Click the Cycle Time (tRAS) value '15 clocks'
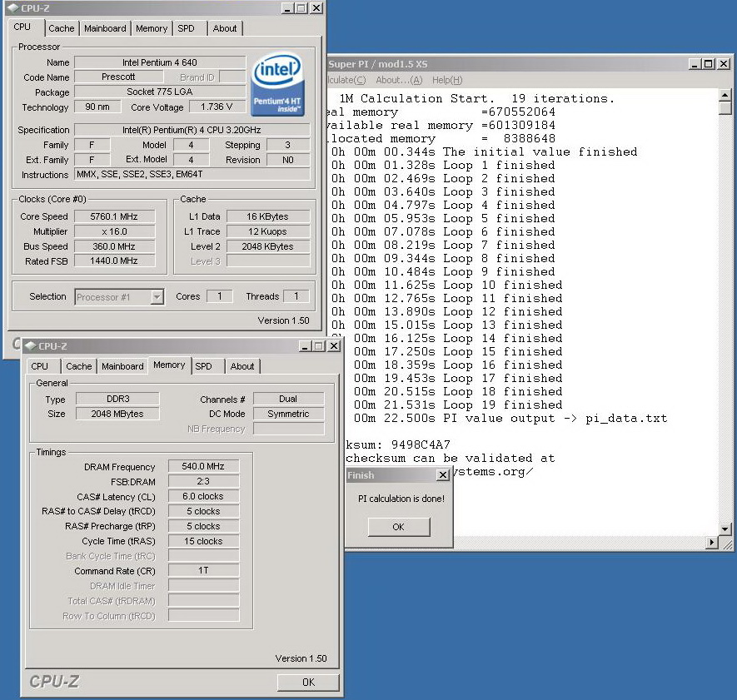 click(203, 541)
